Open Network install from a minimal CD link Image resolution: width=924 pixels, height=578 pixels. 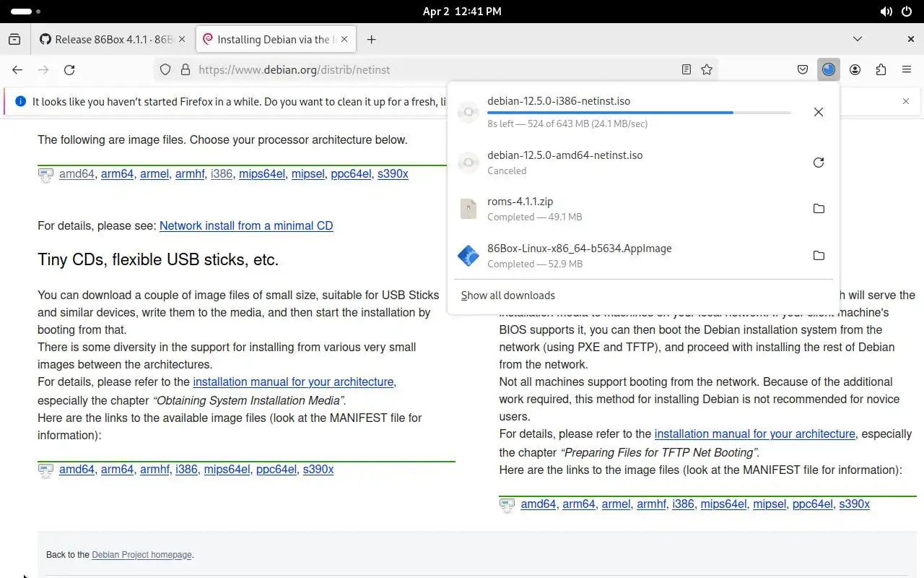(246, 225)
